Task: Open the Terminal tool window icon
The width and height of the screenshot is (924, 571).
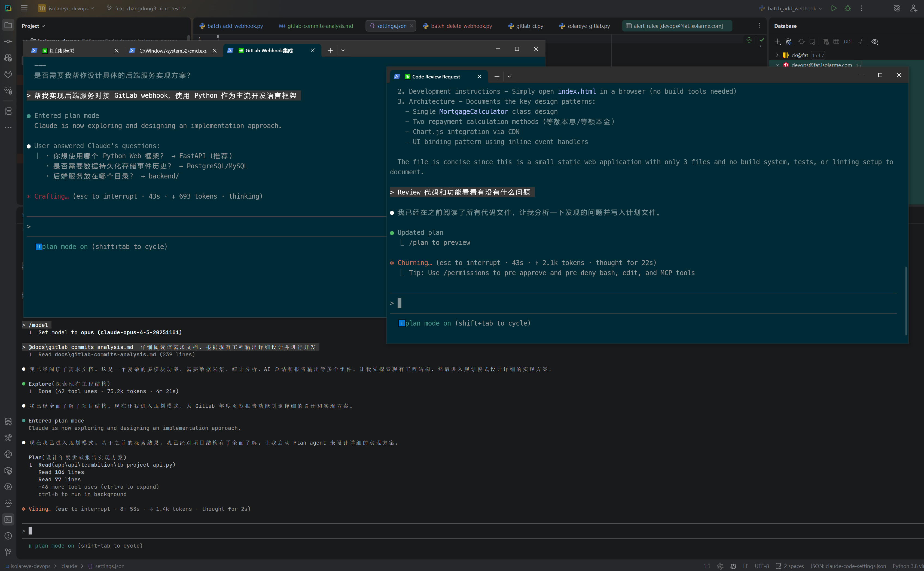Action: click(x=8, y=520)
